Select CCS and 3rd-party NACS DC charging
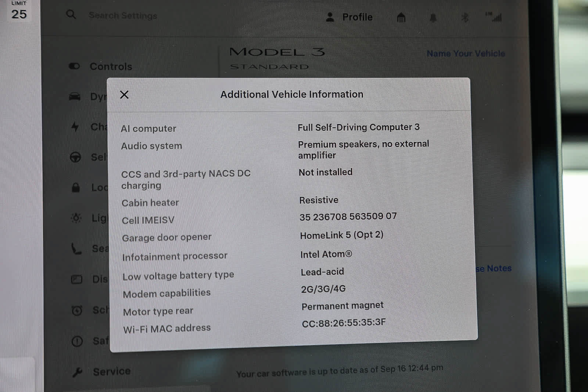The image size is (588, 392). pyautogui.click(x=186, y=180)
